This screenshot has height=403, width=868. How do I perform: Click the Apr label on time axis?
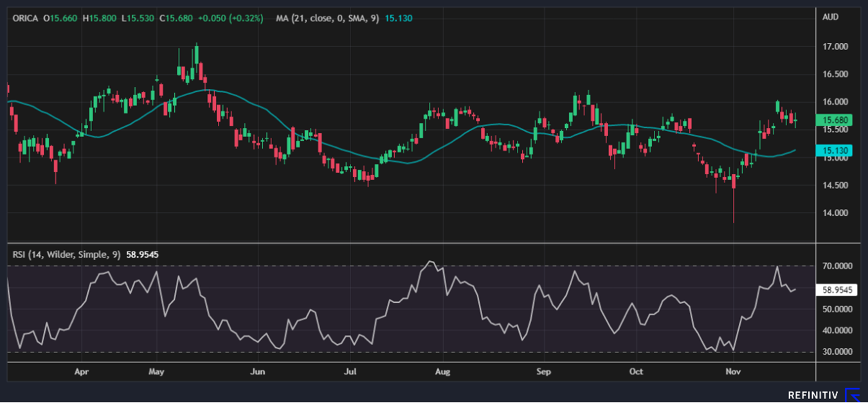pyautogui.click(x=81, y=372)
